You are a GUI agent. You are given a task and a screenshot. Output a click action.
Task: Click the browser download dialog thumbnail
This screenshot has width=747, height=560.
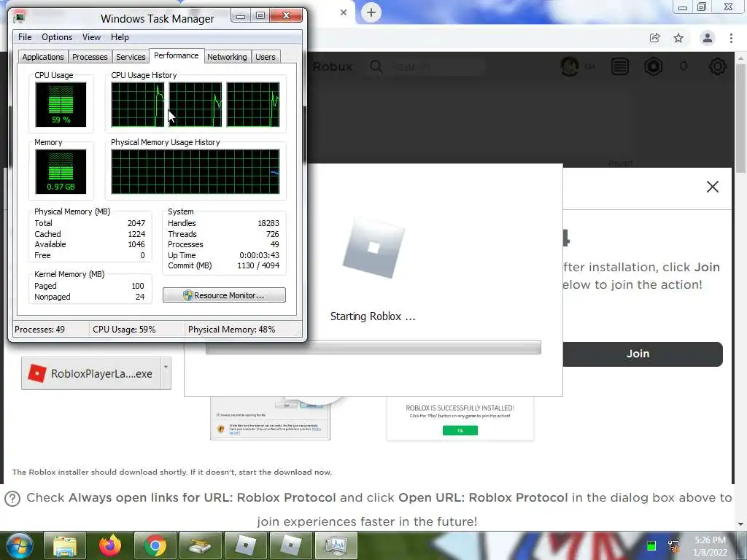coord(270,418)
